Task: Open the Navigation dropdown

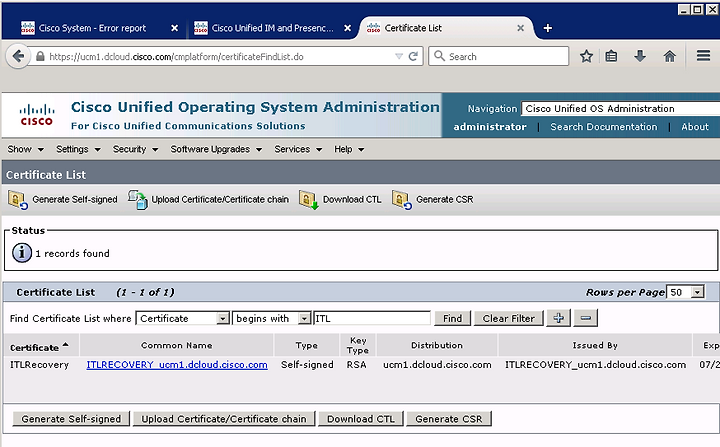Action: pyautogui.click(x=620, y=109)
